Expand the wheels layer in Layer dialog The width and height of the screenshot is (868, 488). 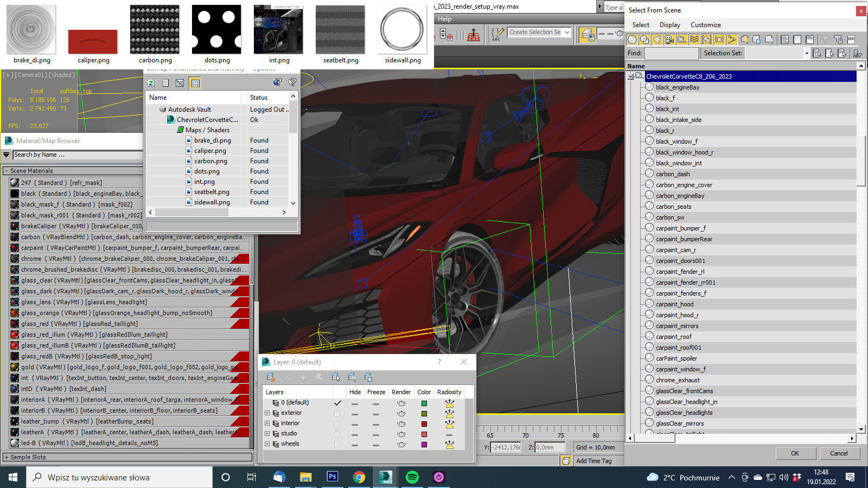[x=267, y=444]
